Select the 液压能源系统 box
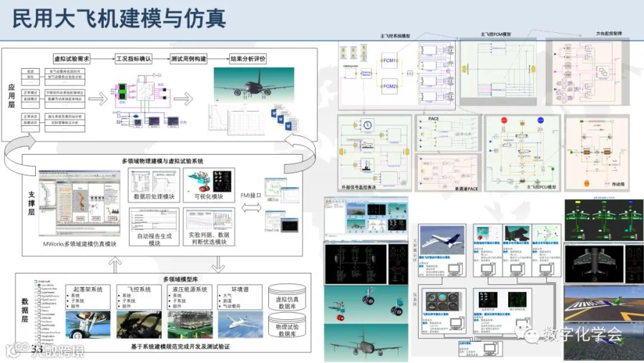 coord(190,297)
